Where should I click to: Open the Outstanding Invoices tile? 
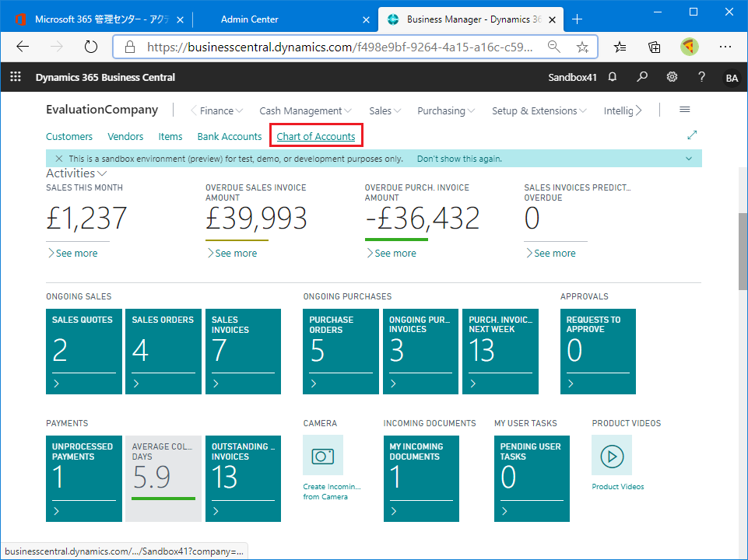(244, 478)
